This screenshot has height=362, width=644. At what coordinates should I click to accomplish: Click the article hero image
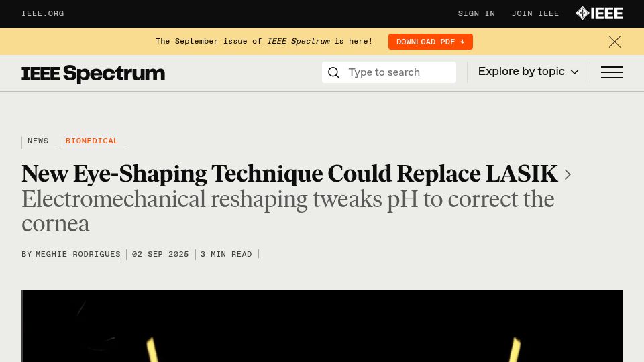(322, 326)
